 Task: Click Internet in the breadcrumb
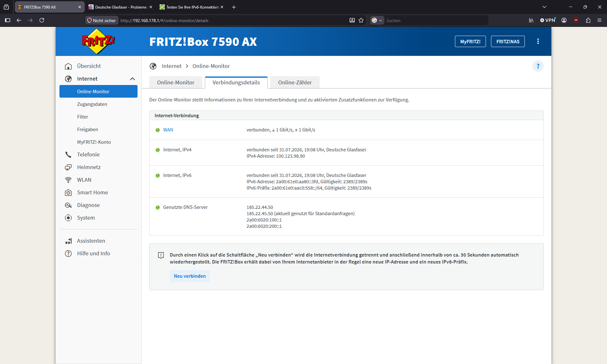[172, 66]
